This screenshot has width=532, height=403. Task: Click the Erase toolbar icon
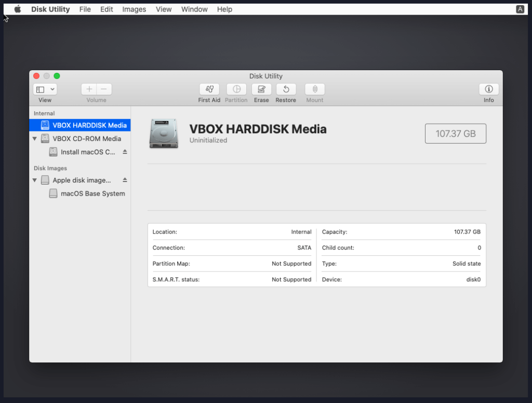tap(261, 89)
